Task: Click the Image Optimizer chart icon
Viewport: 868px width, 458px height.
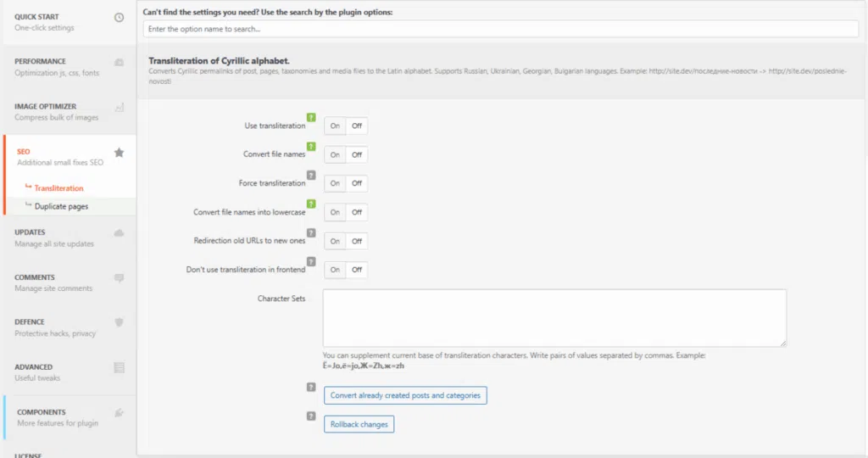Action: coord(119,108)
